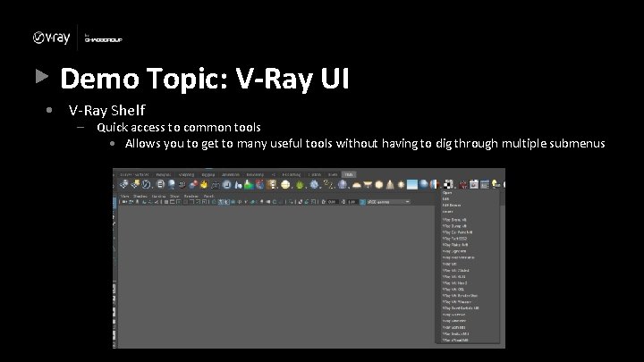
Task: Click the cone-shaped spot light shelf icon
Action: 390,185
